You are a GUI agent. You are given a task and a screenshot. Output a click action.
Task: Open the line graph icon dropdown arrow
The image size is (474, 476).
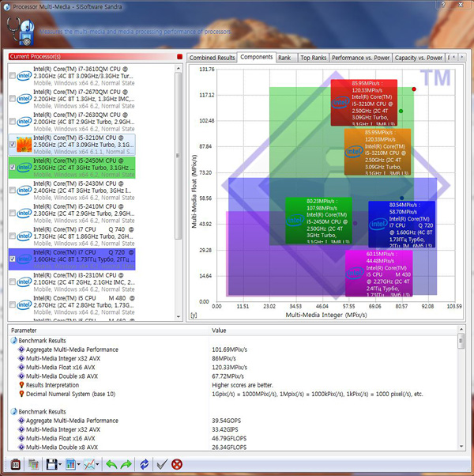pos(97,464)
